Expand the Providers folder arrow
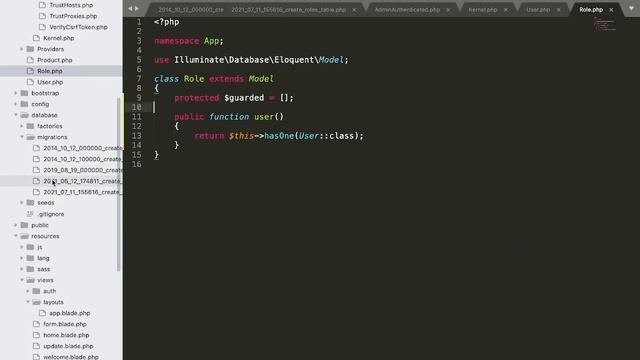 point(22,49)
